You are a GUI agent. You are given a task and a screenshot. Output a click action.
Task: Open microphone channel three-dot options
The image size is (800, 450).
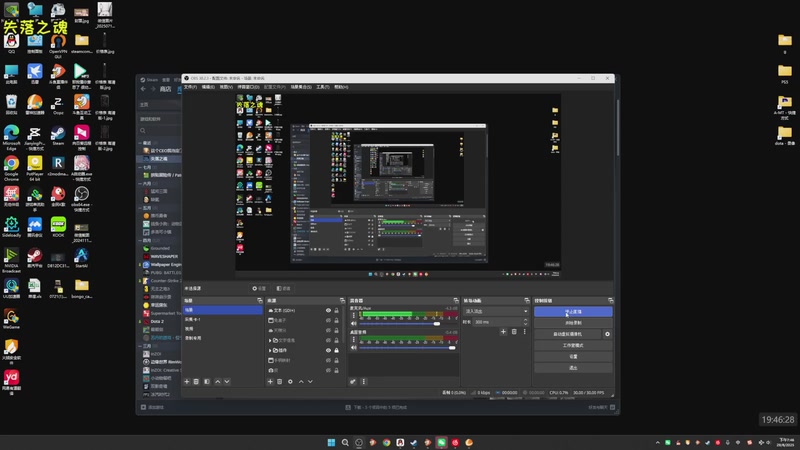(354, 315)
